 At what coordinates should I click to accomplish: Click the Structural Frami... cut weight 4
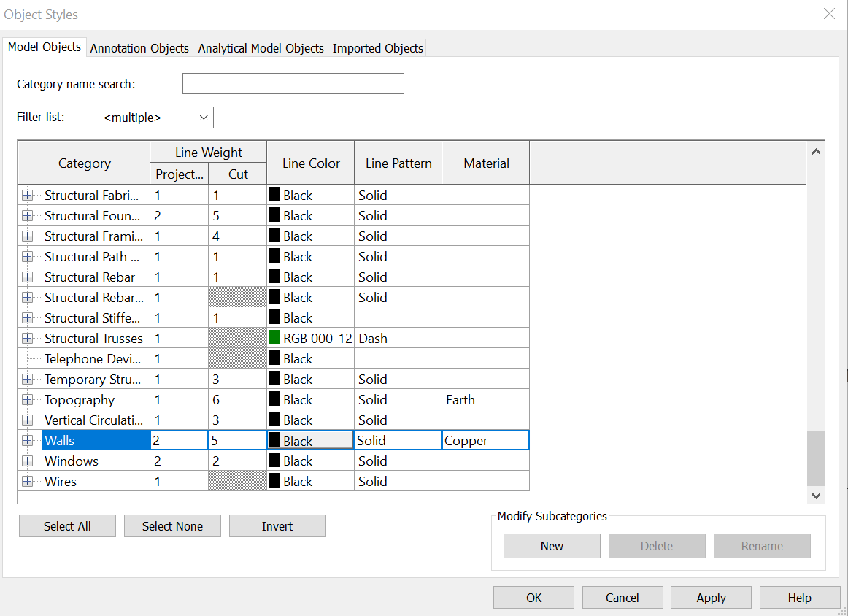pyautogui.click(x=237, y=236)
